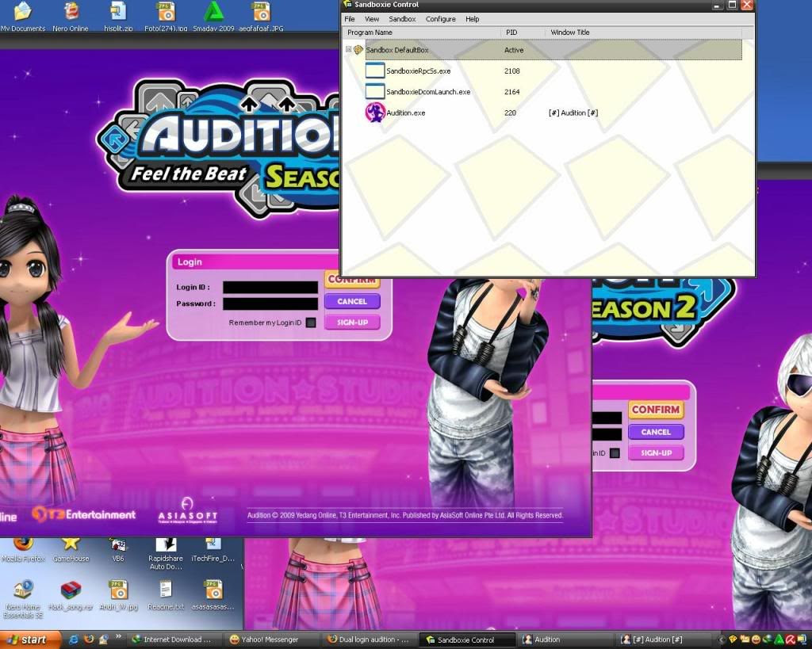This screenshot has height=649, width=812.
Task: Switch to the [#] Audition [#] taskbar button
Action: [x=664, y=639]
